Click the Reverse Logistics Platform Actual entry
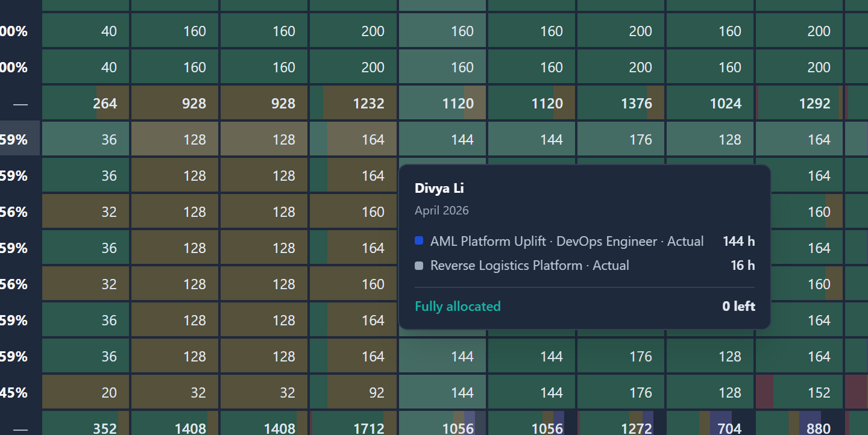 coord(530,265)
